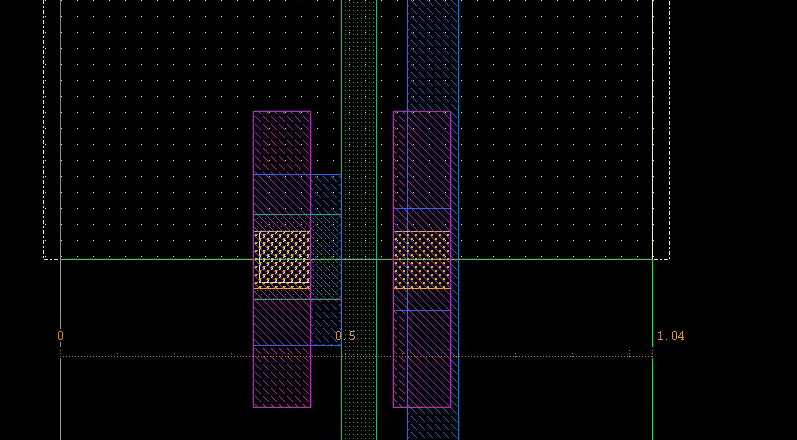Select bottom of the left magenta rectangle
Viewport: 797px width, 440px height.
pos(282,378)
